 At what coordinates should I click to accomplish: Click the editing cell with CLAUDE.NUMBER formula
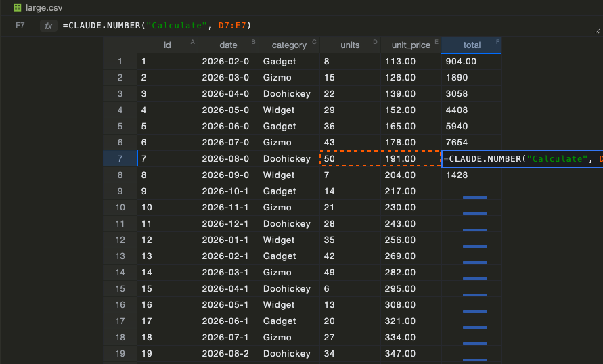pos(522,159)
